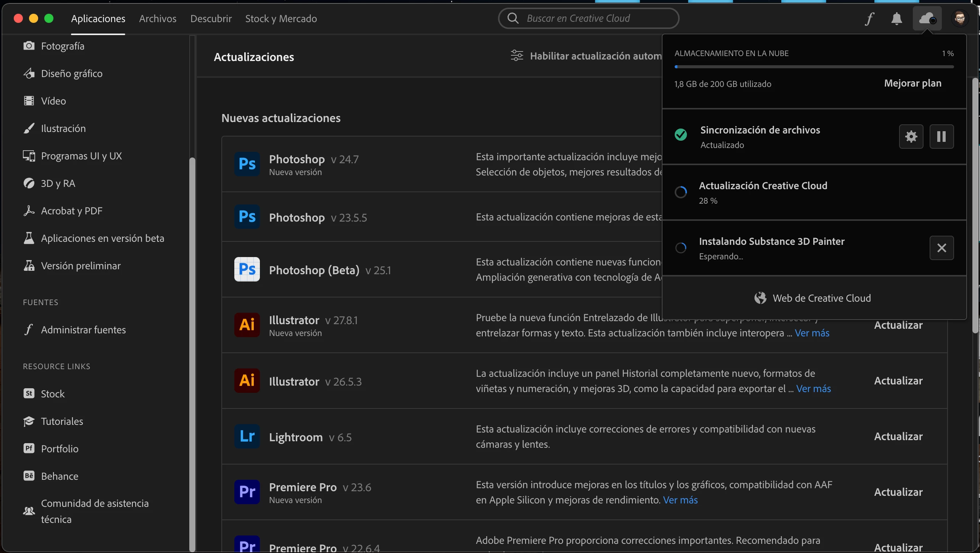Cancel Substance 3D Painter installation
980x553 pixels.
(941, 248)
